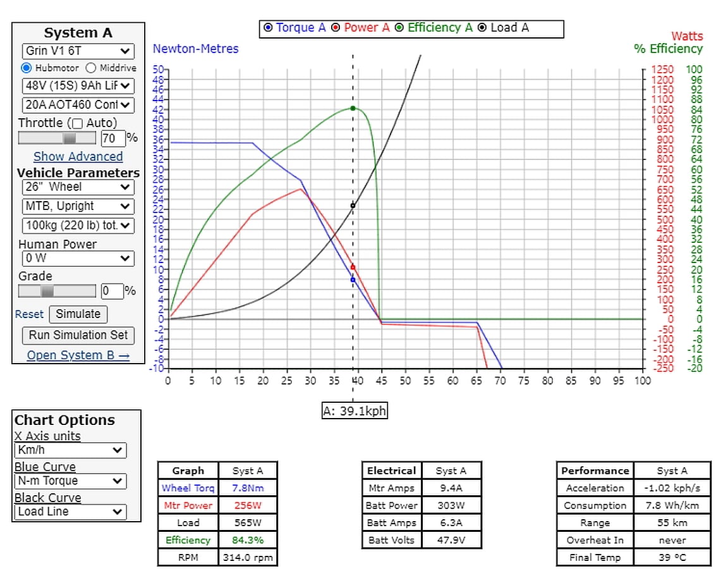Viewport: 728px width, 578px height.
Task: Click the Load 565W value
Action: tap(248, 523)
